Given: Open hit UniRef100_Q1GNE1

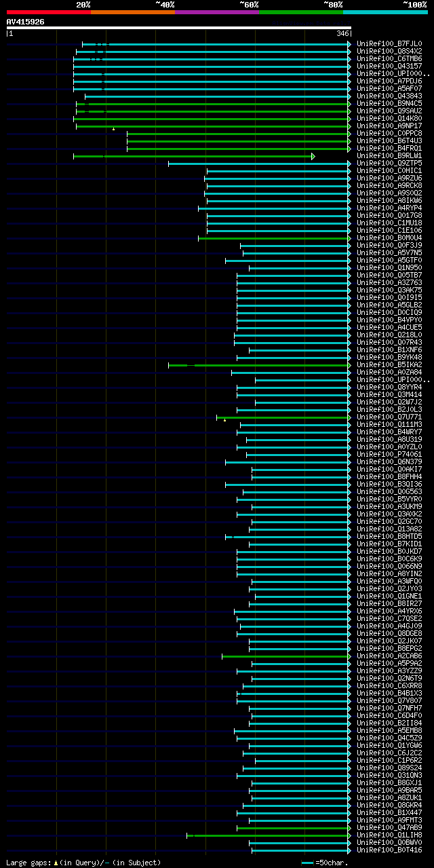Looking at the screenshot, I should [x=389, y=596].
